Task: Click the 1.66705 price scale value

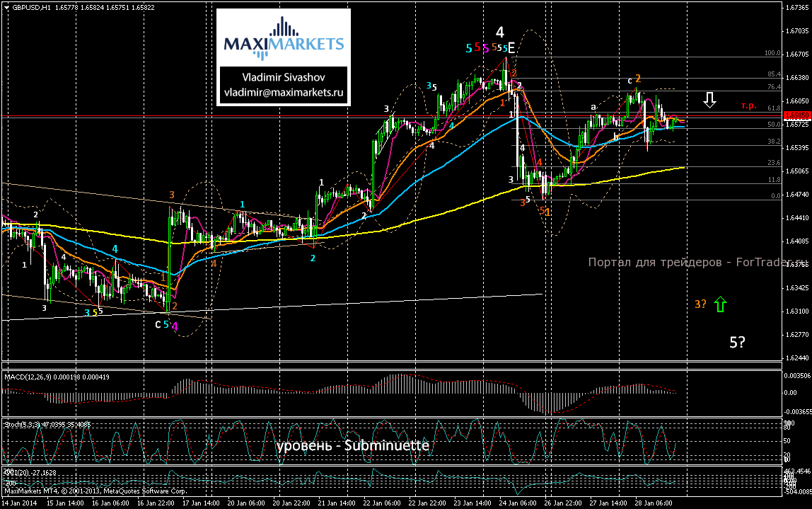Action: (x=798, y=54)
